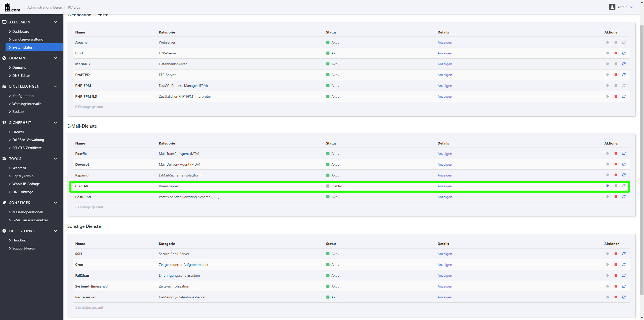Stop the Redis-server service

(x=616, y=297)
